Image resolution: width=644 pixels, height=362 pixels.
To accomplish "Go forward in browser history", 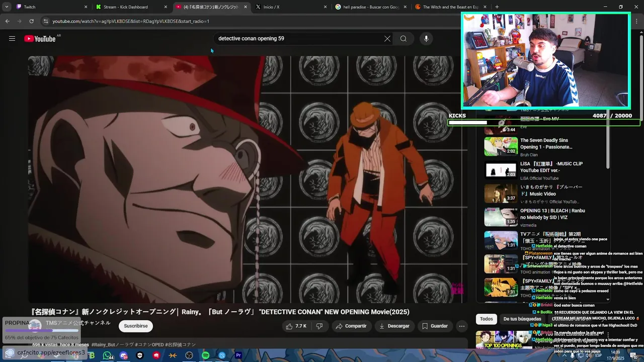I will point(19,21).
